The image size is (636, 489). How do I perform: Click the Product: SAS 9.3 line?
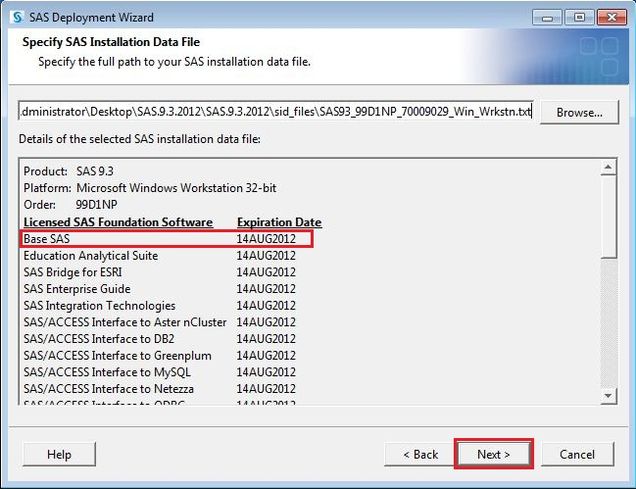(x=69, y=171)
